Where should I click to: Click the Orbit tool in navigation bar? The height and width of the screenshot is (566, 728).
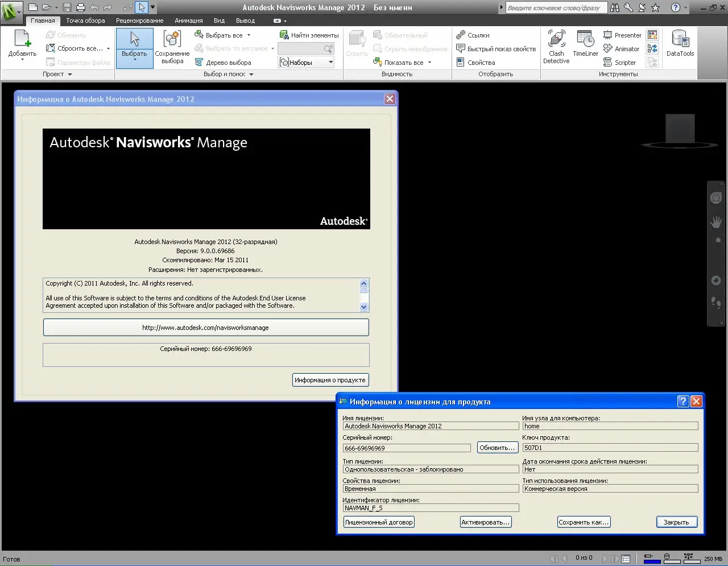tap(716, 280)
